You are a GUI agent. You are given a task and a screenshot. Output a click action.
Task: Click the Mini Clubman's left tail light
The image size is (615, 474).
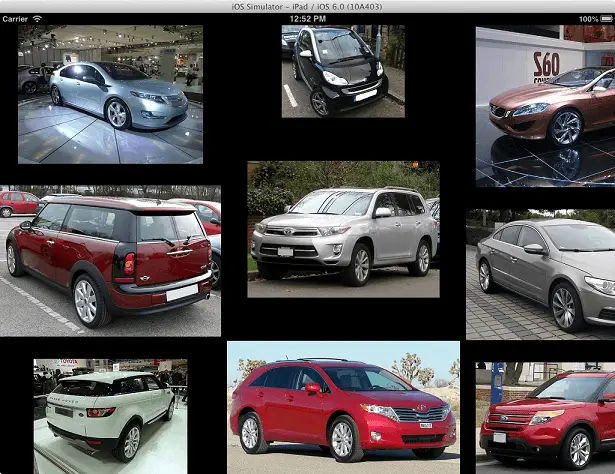(128, 264)
